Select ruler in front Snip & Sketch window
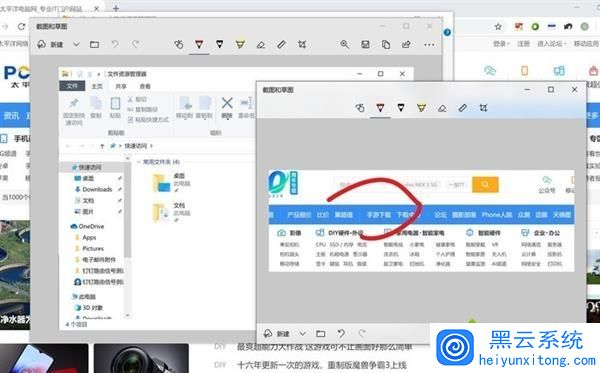The height and width of the screenshot is (373, 600). pyautogui.click(x=463, y=108)
